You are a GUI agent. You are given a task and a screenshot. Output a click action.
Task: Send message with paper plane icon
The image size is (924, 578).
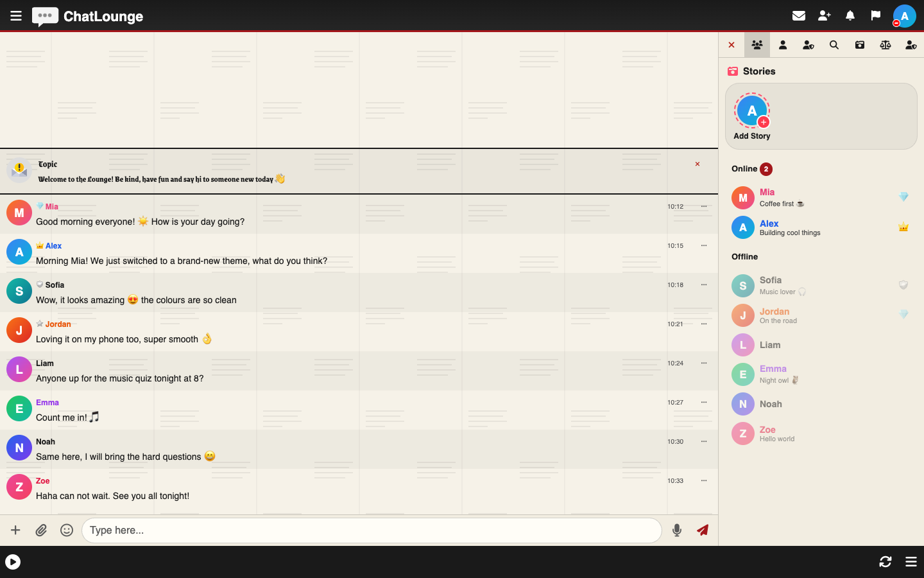[x=703, y=530]
